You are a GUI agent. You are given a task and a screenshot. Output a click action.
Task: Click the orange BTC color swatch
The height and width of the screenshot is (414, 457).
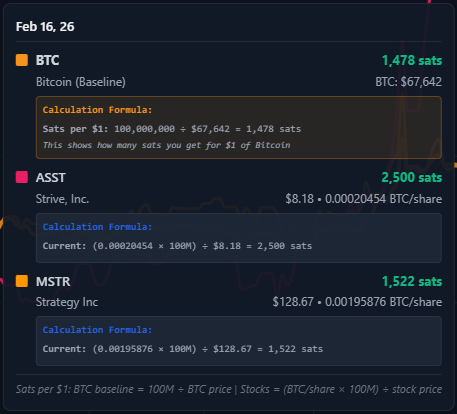click(x=22, y=60)
